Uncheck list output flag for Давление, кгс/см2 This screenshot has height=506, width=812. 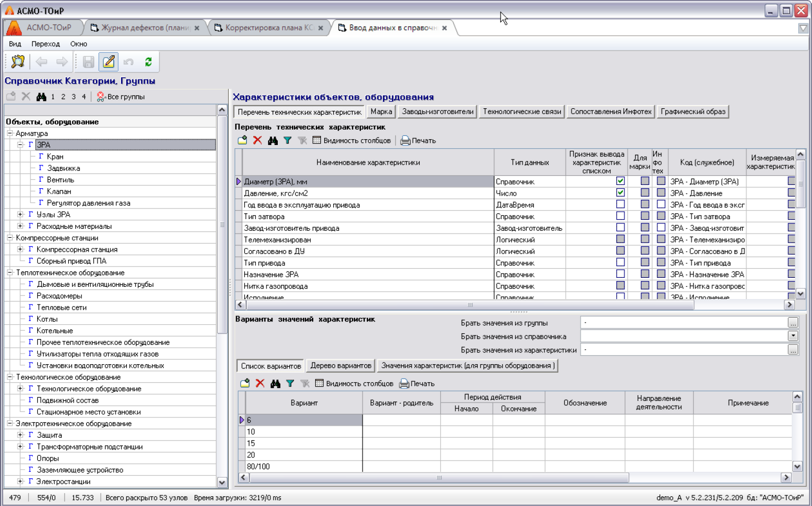[621, 192]
